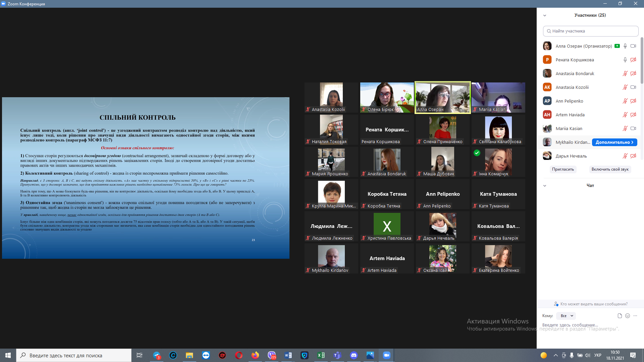
Task: Click the Пригласить button
Action: (x=563, y=169)
